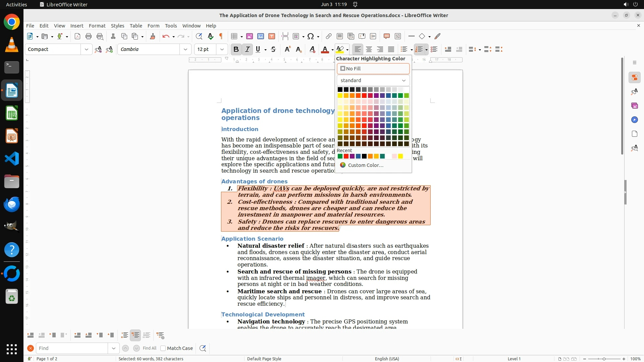Click the Strikethrough formatting icon
Image resolution: width=644 pixels, height=362 pixels.
(x=273, y=49)
